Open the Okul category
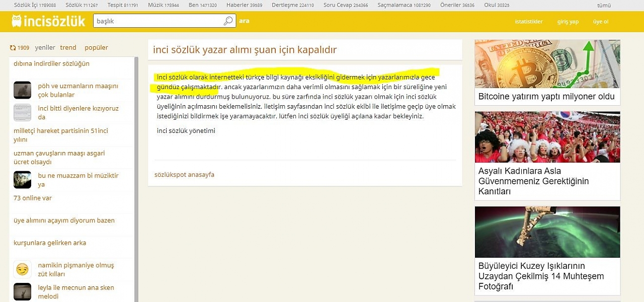 pos(497,5)
